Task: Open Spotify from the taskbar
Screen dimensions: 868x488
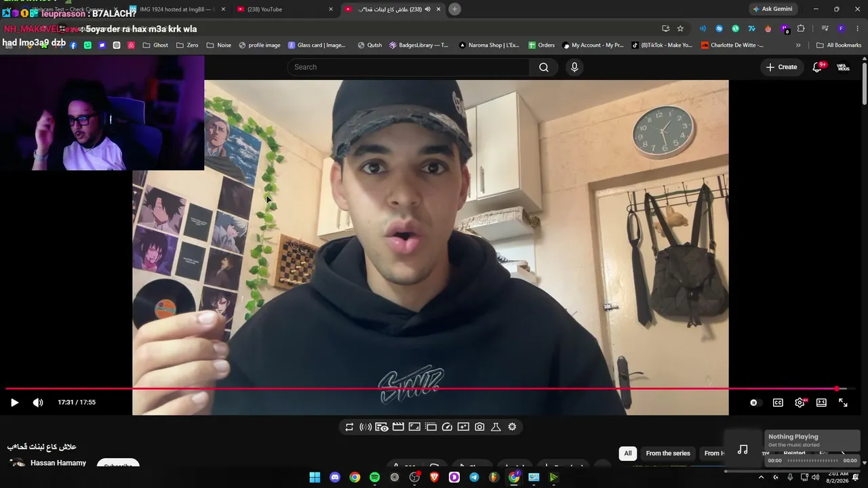Action: (374, 477)
